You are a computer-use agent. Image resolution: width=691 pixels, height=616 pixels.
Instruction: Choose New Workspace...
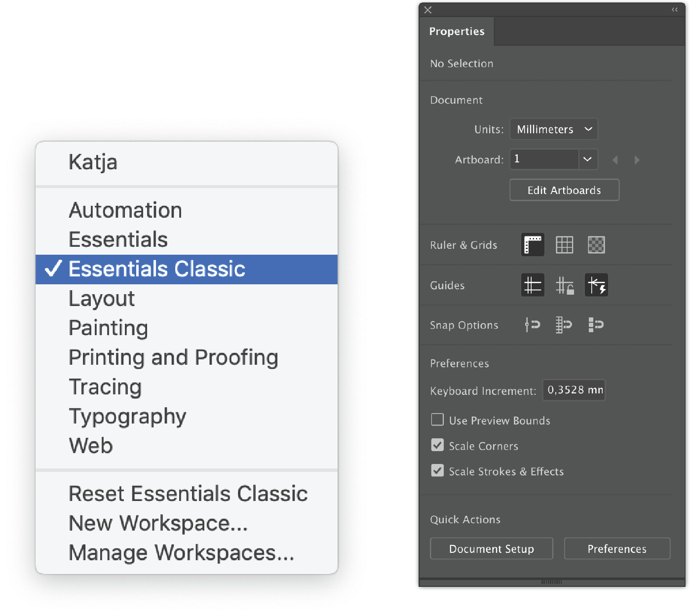click(187, 523)
